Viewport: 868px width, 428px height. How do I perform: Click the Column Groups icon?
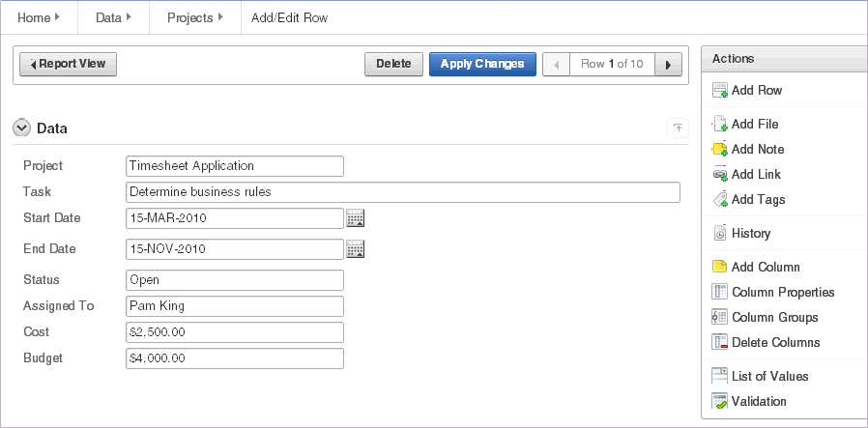pyautogui.click(x=719, y=318)
